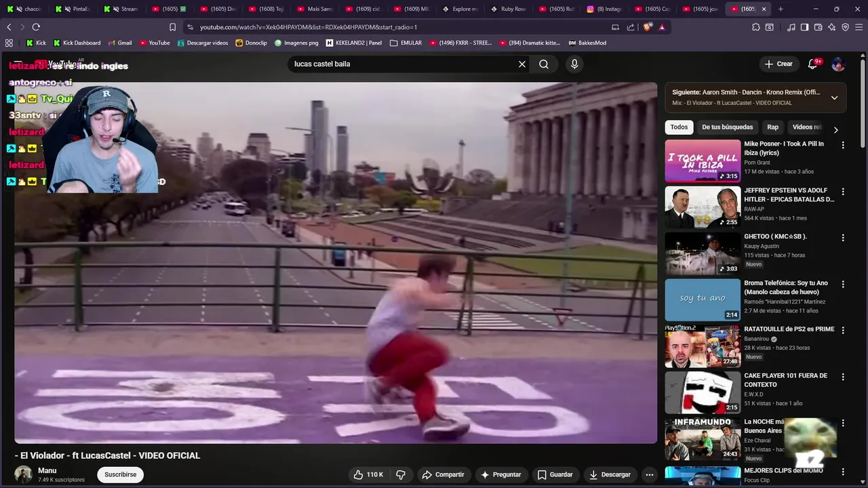Open the EMULAR bookmarks folder
Screen dimensions: 868x488
pyautogui.click(x=406, y=43)
